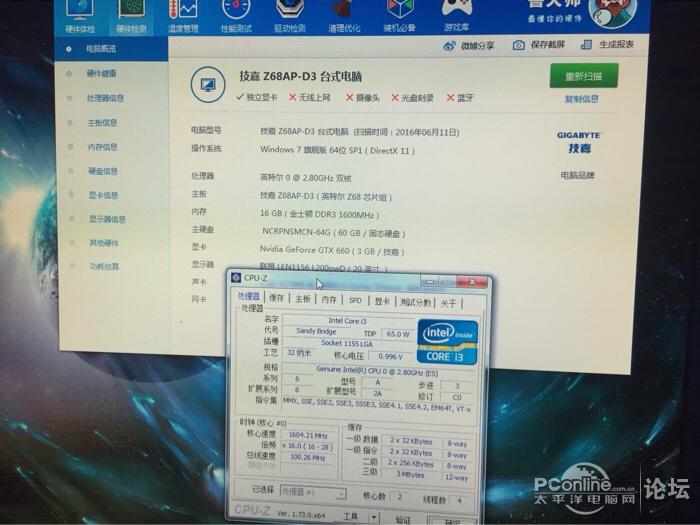The height and width of the screenshot is (525, 700).
Task: Click the report icon for 生成报表
Action: click(586, 45)
